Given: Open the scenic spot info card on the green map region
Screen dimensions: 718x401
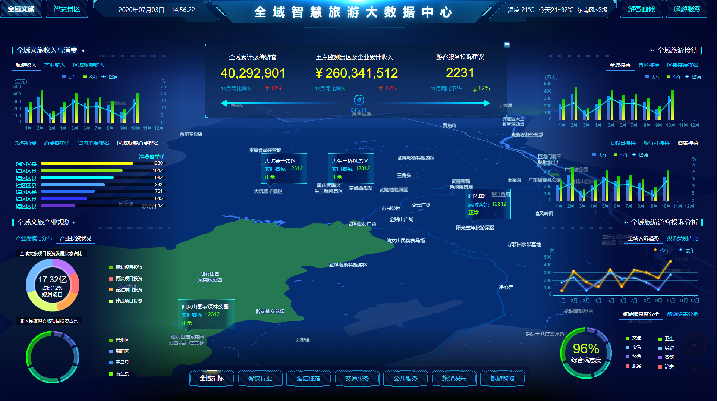Looking at the screenshot, I should [x=202, y=314].
